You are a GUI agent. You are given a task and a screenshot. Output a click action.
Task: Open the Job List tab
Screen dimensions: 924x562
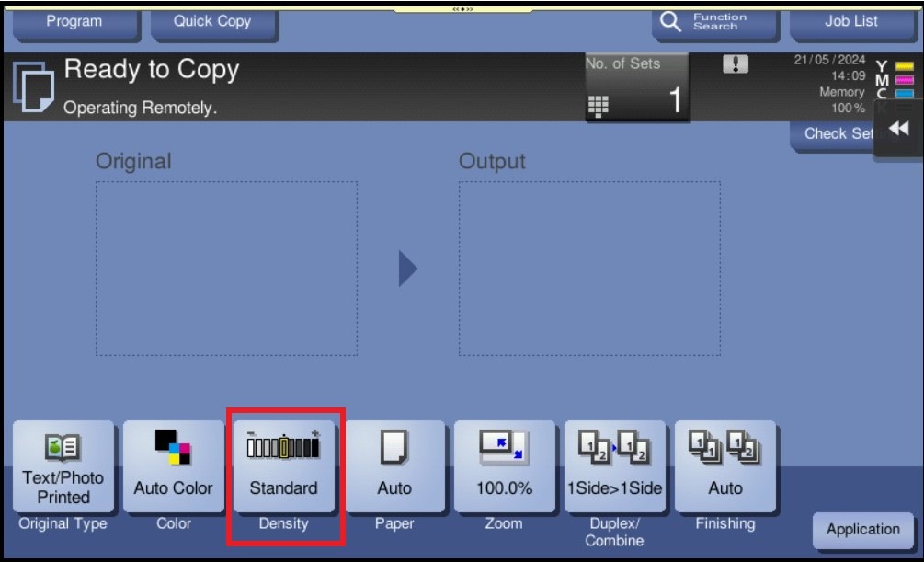pyautogui.click(x=850, y=21)
